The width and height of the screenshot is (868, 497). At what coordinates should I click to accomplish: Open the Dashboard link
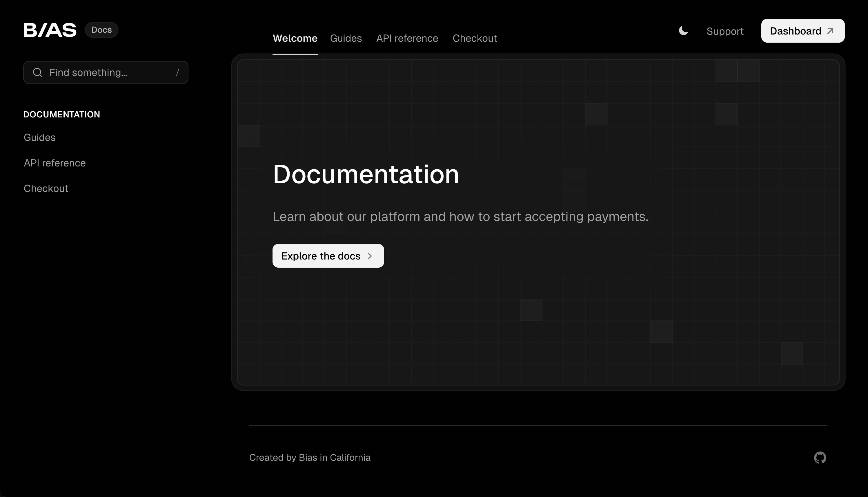802,31
